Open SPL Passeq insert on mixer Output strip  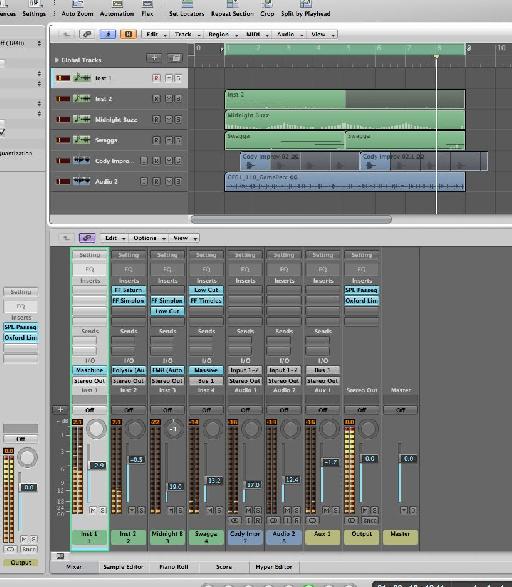pos(362,290)
